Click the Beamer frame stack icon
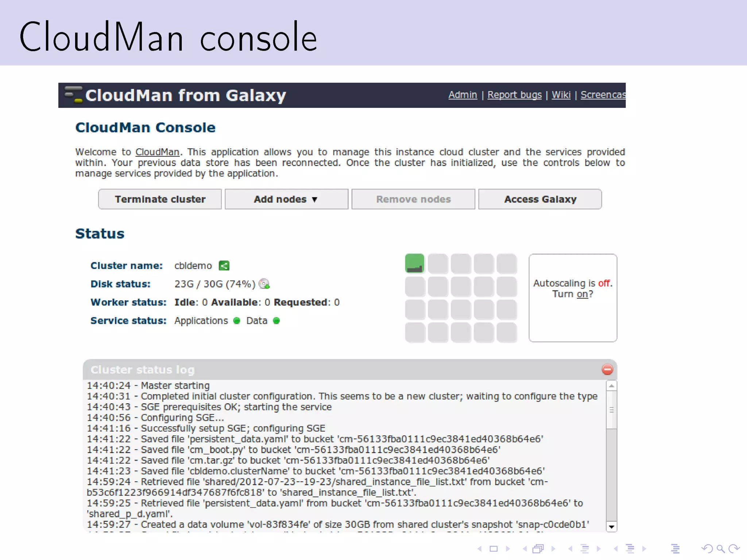 538,548
